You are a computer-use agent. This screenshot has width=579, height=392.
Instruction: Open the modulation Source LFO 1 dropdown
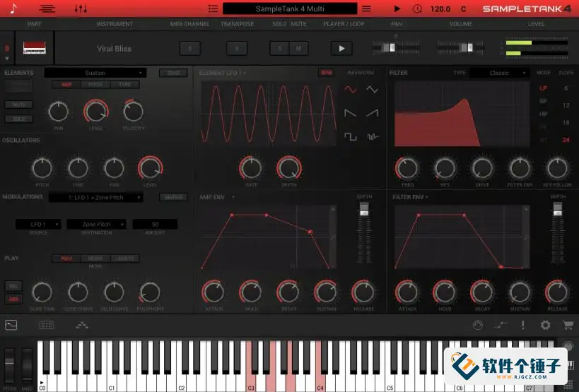[x=38, y=224]
